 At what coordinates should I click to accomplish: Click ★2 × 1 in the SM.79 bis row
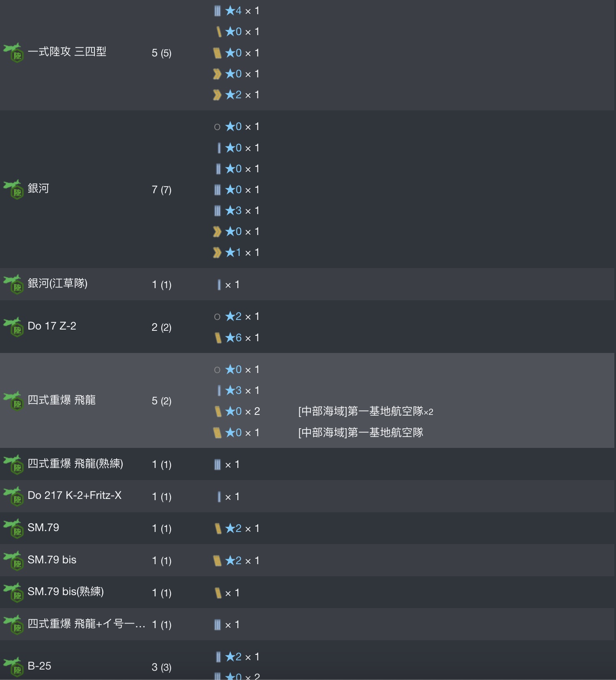pos(242,561)
